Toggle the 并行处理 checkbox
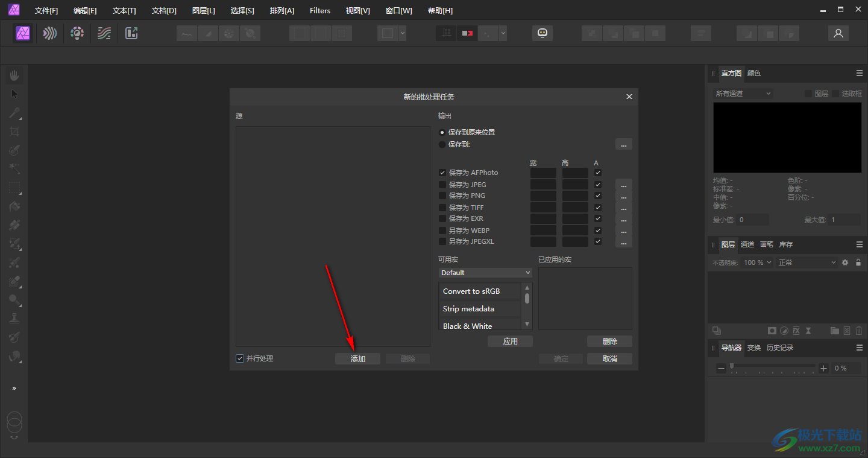 [x=240, y=358]
